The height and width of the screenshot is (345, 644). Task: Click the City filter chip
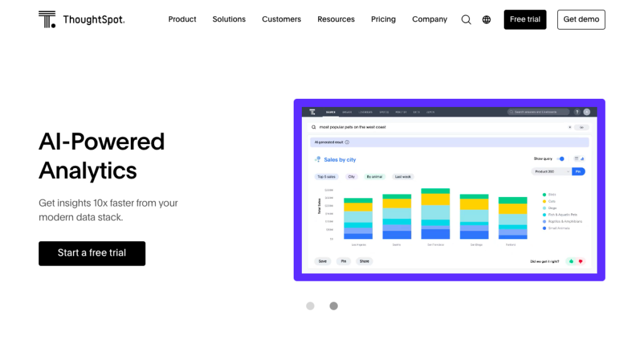pos(351,177)
